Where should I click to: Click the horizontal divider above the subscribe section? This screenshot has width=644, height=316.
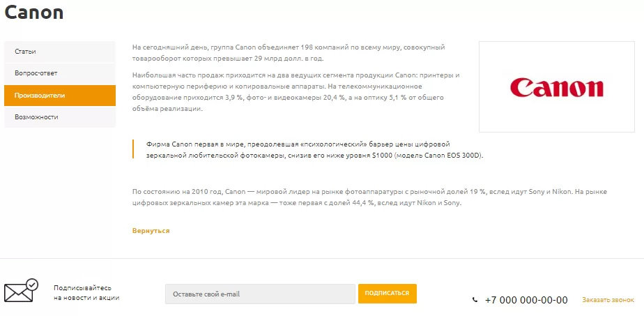[x=322, y=259]
